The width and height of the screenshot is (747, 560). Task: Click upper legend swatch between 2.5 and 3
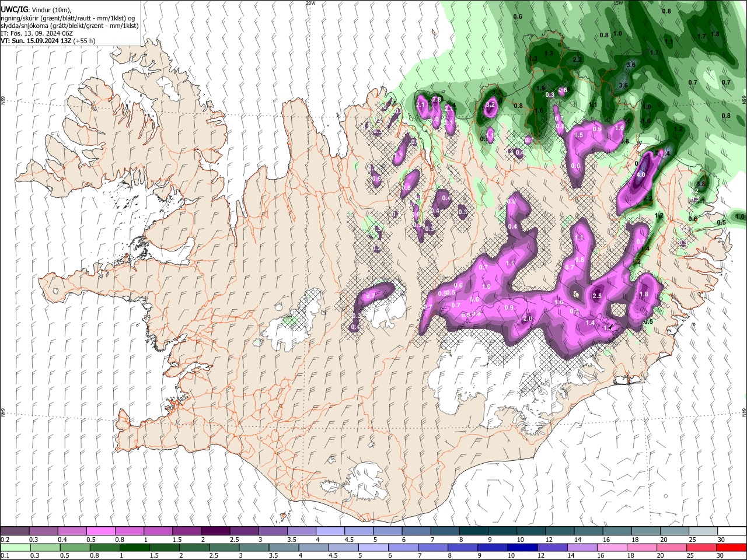[244, 531]
